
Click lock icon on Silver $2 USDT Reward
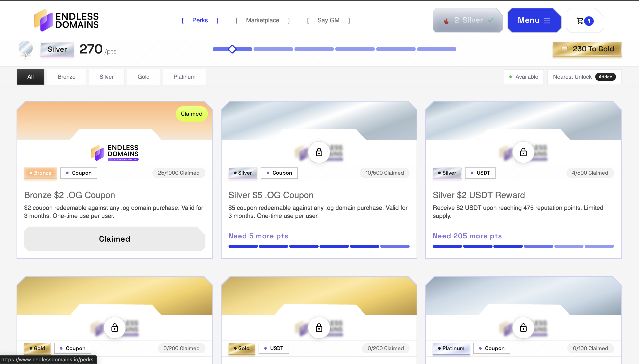[523, 152]
